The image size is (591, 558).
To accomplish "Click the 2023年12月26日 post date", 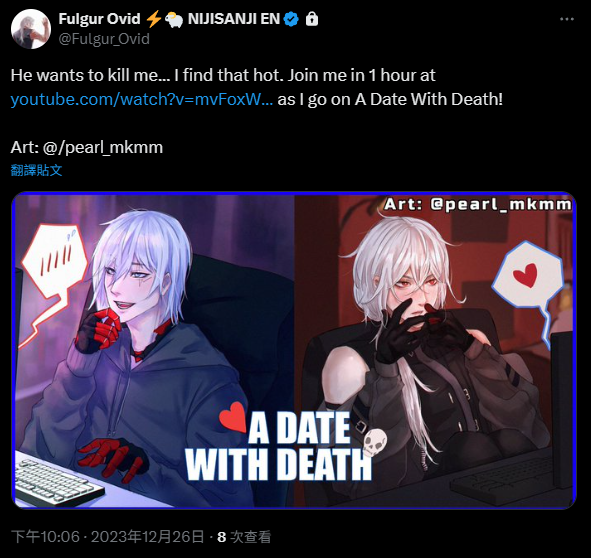I will click(147, 537).
